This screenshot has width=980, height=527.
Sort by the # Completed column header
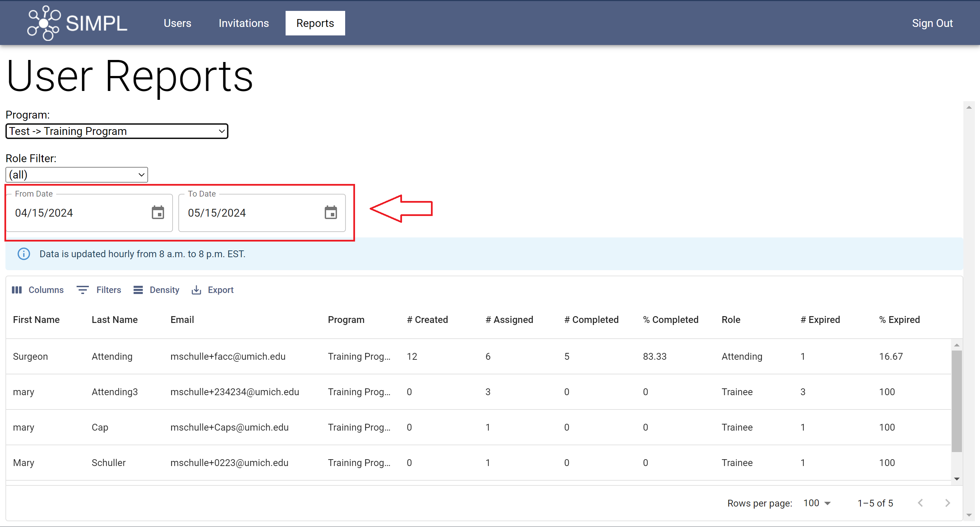591,320
